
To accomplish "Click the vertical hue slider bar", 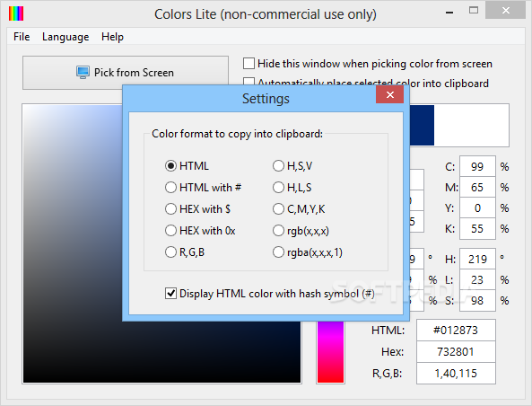I will [330, 352].
